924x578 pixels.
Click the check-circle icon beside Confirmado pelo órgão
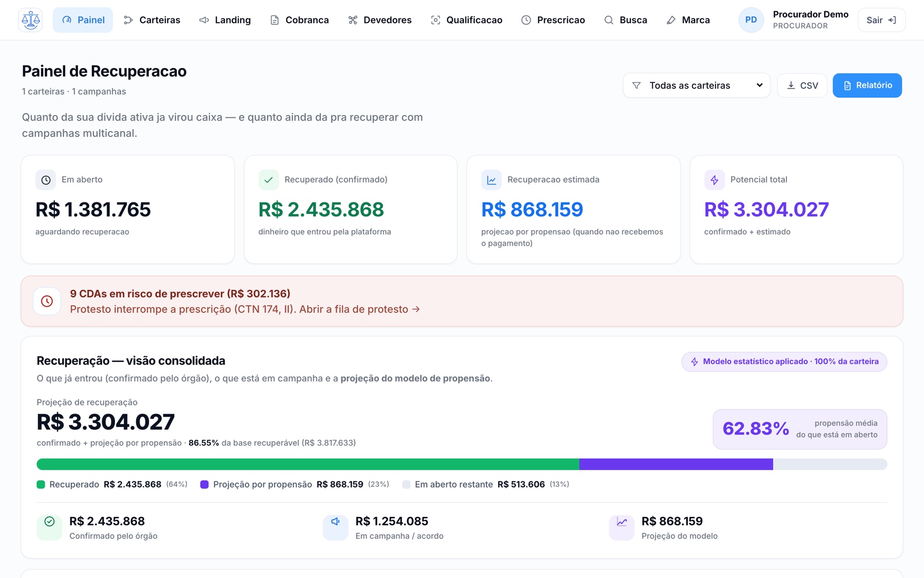[49, 527]
